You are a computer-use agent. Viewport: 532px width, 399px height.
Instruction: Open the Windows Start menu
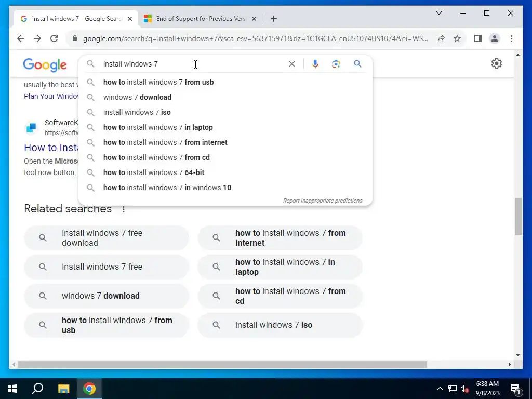[12, 389]
